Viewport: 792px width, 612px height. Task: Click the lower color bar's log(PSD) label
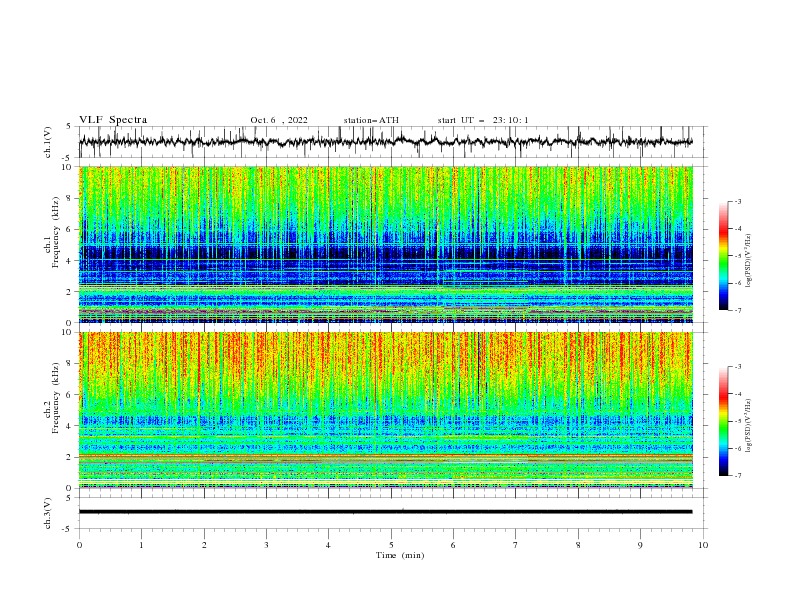pos(748,425)
